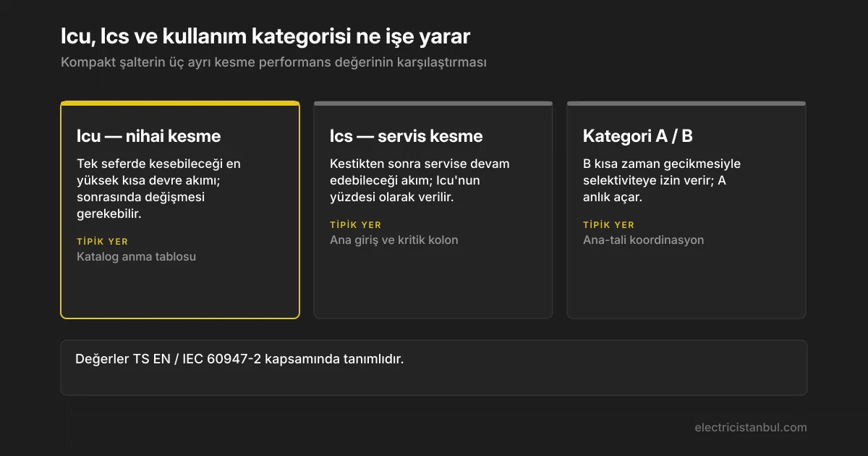Select the 'Icu — nihai kesme' card heading
This screenshot has width=868, height=456.
[149, 136]
